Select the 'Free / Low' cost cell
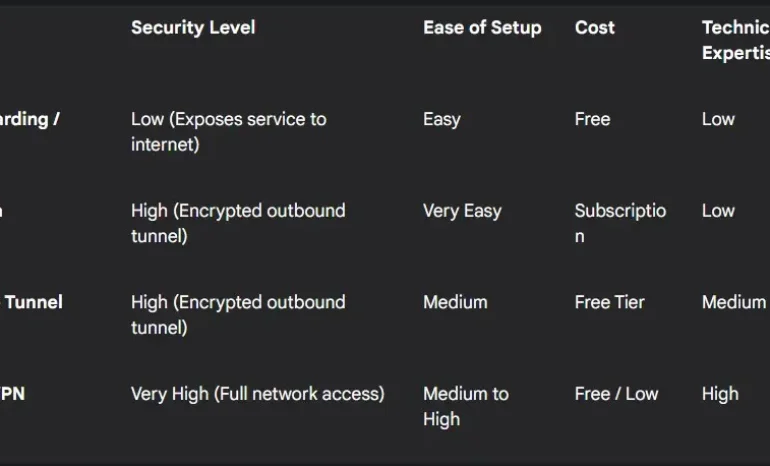 (x=616, y=394)
